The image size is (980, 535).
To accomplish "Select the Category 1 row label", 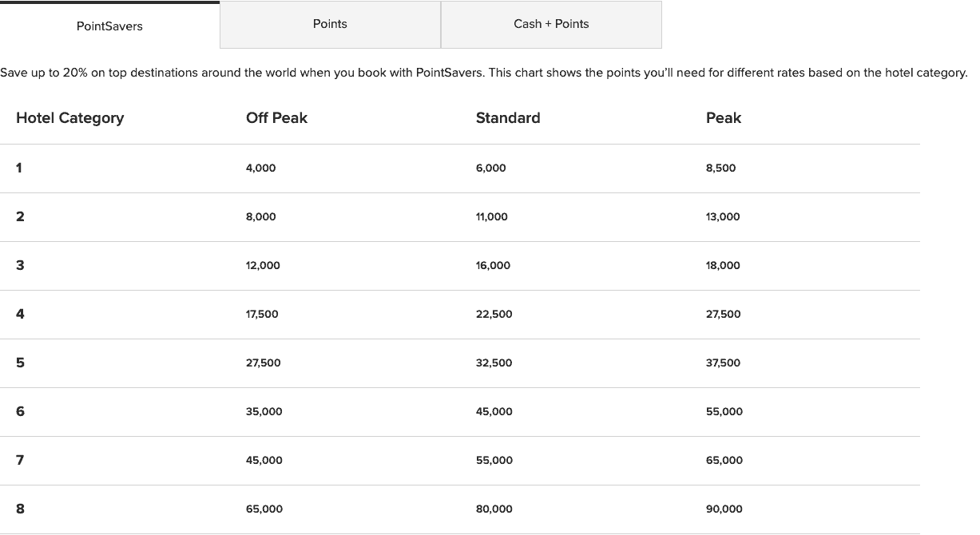I will pos(20,168).
